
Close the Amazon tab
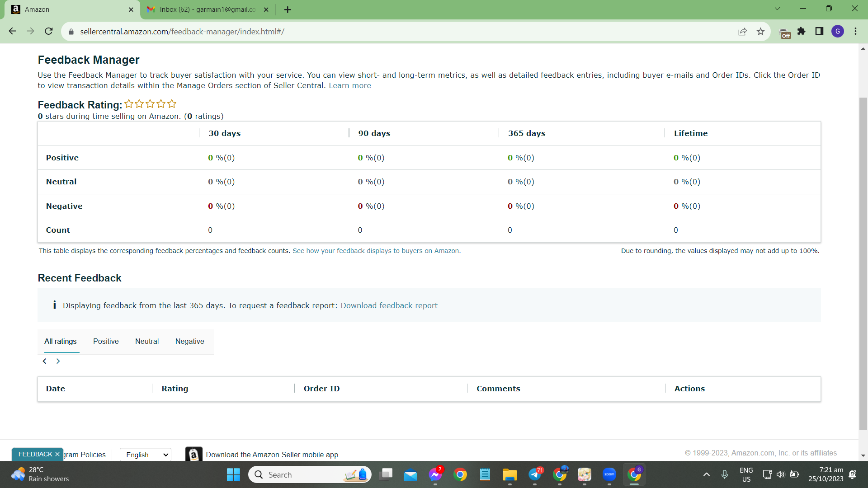pos(131,9)
